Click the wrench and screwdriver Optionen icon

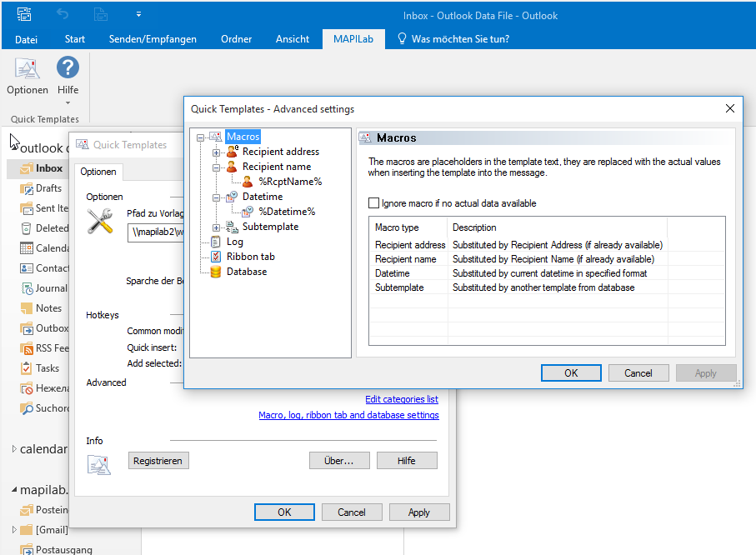point(100,222)
